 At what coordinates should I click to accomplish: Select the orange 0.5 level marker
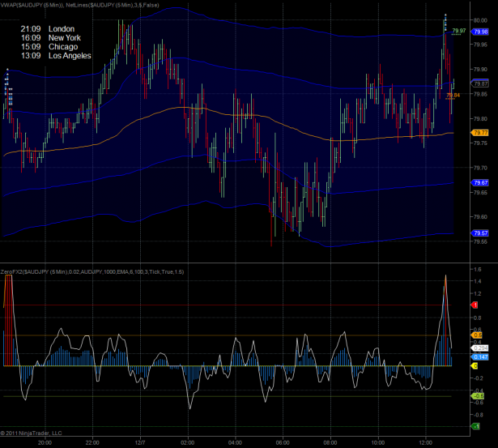coord(478,335)
